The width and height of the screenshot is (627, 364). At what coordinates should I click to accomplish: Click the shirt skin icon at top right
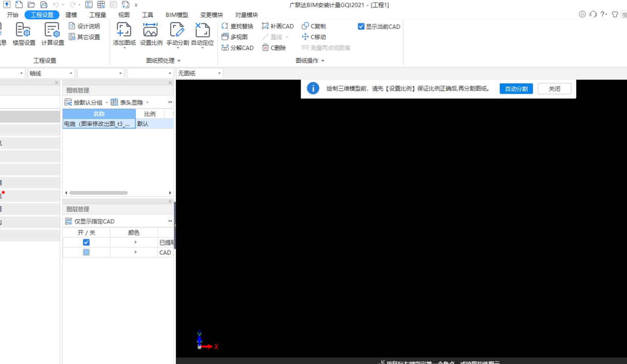pyautogui.click(x=615, y=14)
